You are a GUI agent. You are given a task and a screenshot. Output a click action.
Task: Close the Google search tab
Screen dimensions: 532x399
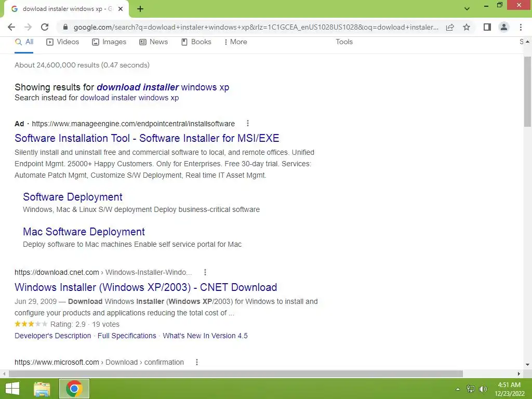[x=121, y=9]
